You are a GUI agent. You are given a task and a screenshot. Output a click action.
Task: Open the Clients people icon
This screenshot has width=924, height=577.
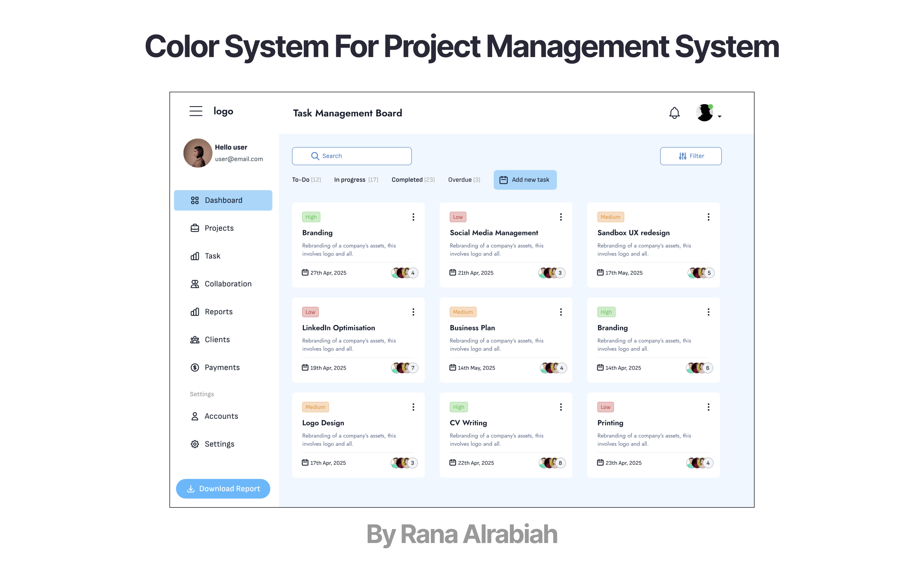tap(194, 339)
